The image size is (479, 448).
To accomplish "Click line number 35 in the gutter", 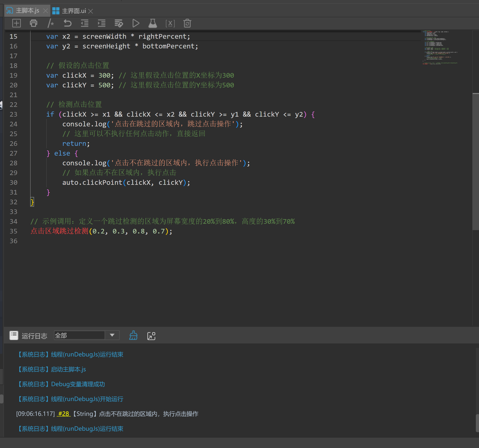I will coord(13,231).
